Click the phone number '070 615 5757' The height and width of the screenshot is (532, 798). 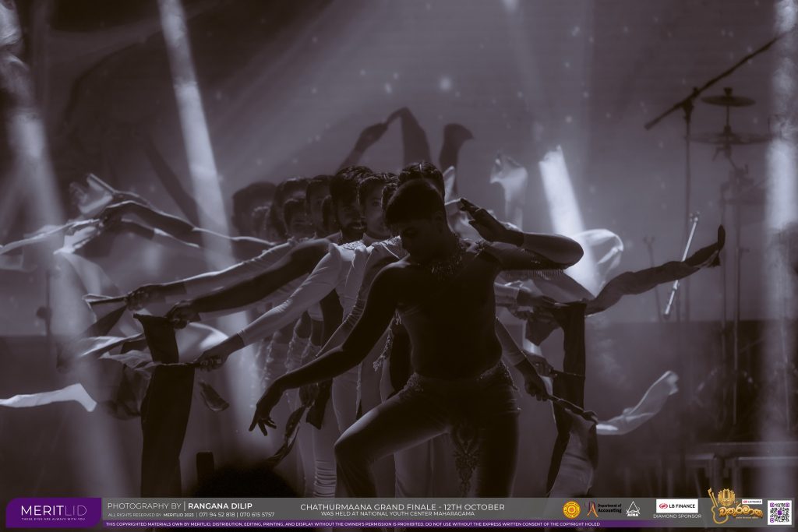[x=257, y=515]
